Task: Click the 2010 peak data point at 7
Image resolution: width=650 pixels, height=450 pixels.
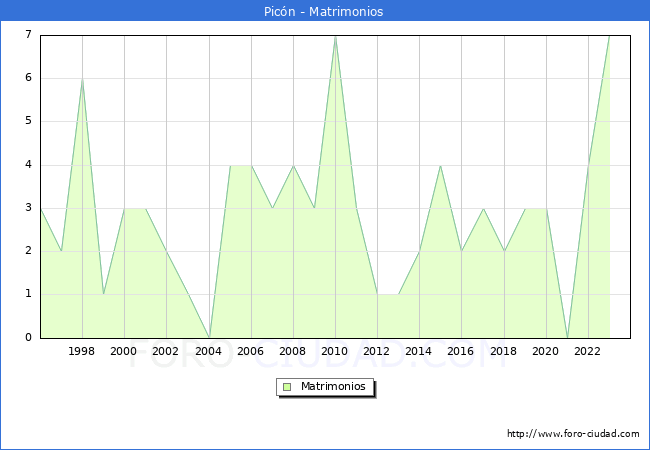Action: pyautogui.click(x=335, y=37)
